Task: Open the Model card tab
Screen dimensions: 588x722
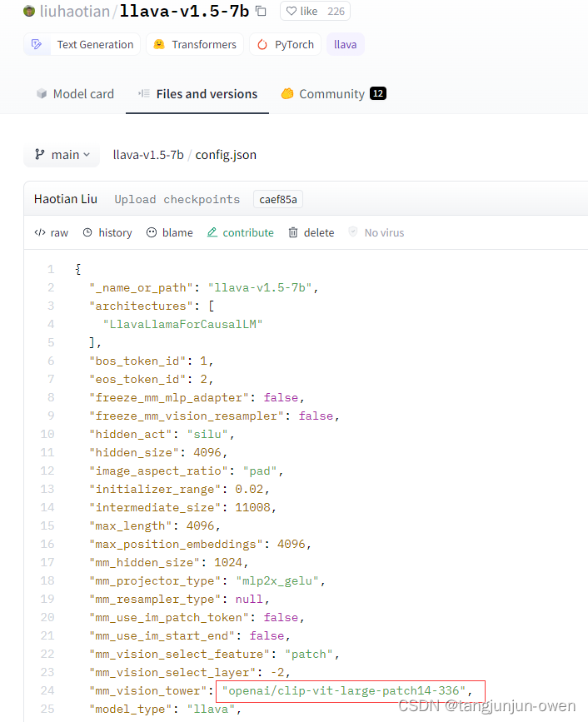Action: click(x=75, y=94)
